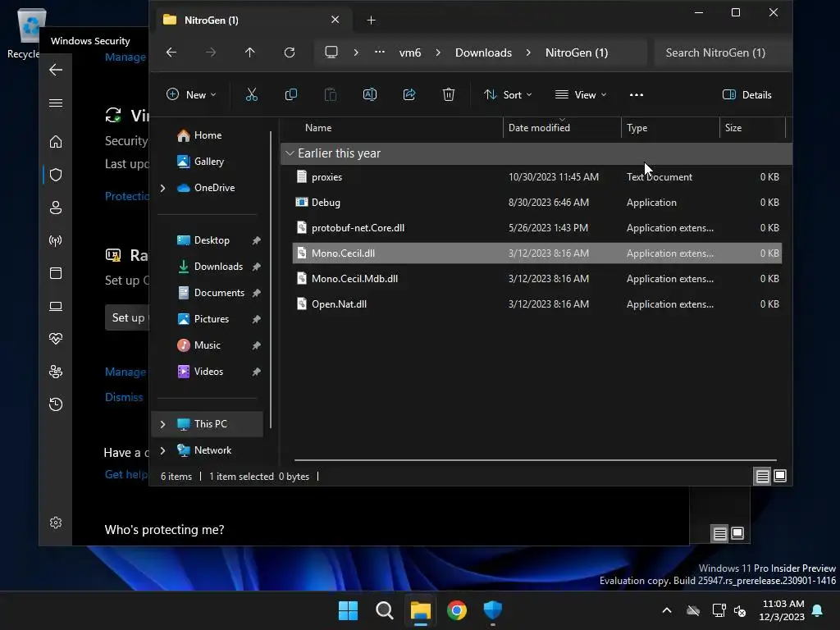
Task: Click the Search NitroGen (1) field
Action: [x=722, y=52]
